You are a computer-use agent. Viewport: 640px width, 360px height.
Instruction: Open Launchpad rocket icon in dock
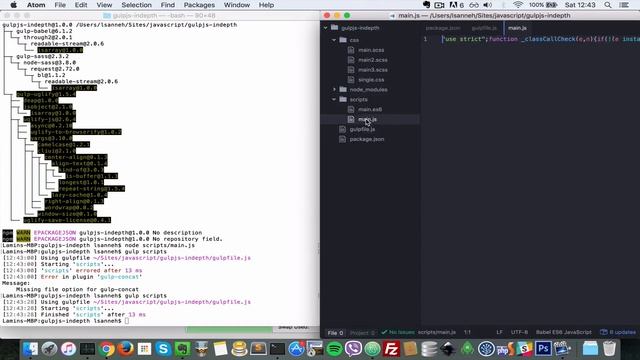[49, 349]
